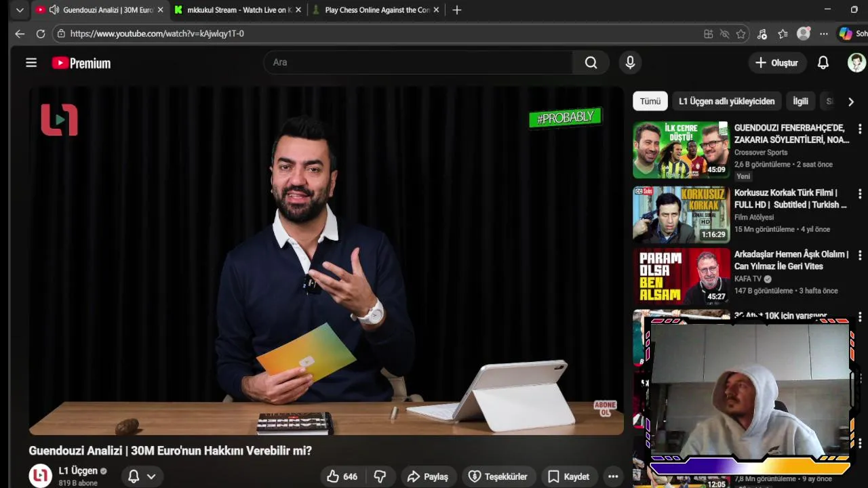This screenshot has width=868, height=488.
Task: Like the video with 646 likes
Action: coord(342,476)
